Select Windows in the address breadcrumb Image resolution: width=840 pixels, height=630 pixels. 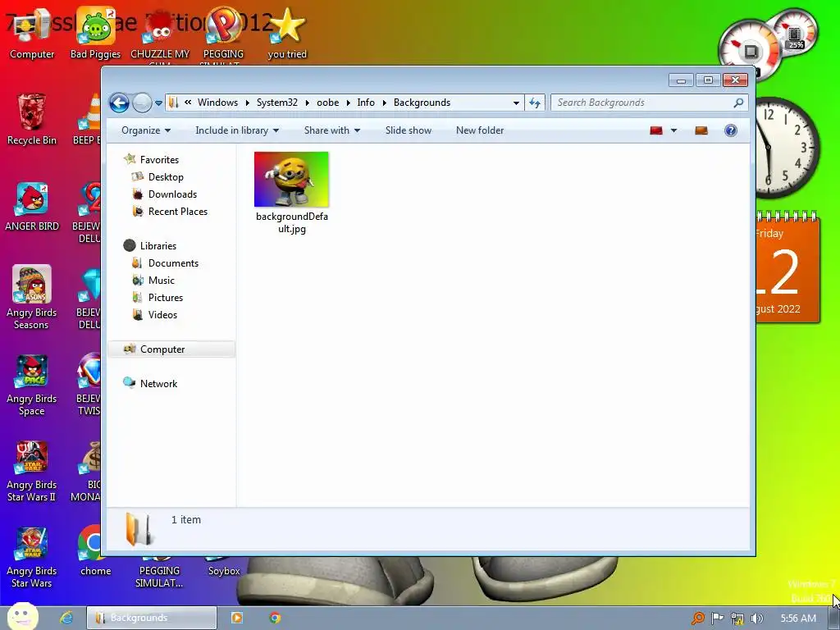point(217,103)
